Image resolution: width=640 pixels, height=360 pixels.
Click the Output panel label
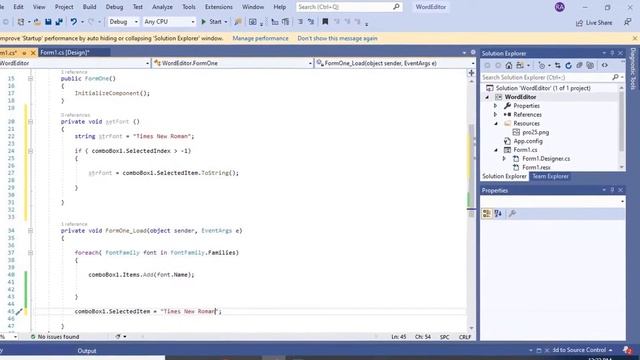pyautogui.click(x=87, y=351)
